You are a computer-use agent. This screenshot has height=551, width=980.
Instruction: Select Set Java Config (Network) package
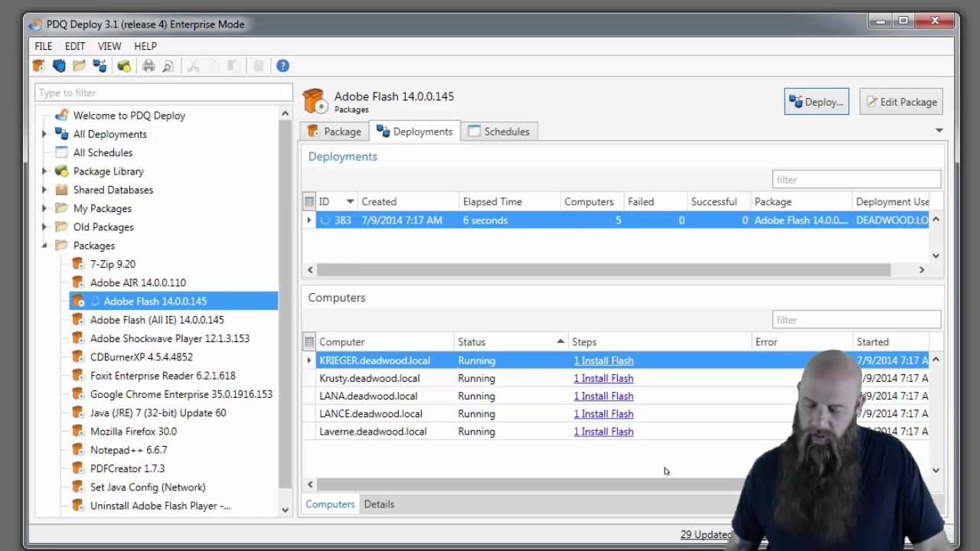tap(148, 487)
